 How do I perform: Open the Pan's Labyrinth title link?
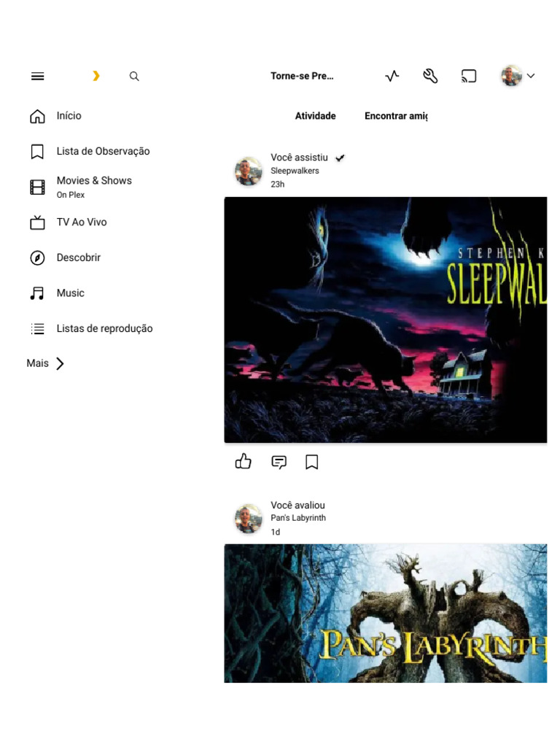click(x=298, y=518)
